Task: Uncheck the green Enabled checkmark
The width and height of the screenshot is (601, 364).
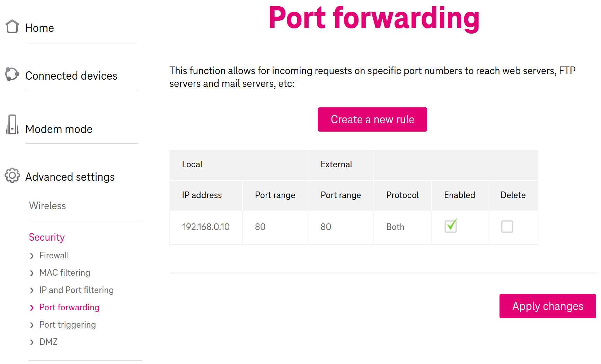Action: click(450, 226)
